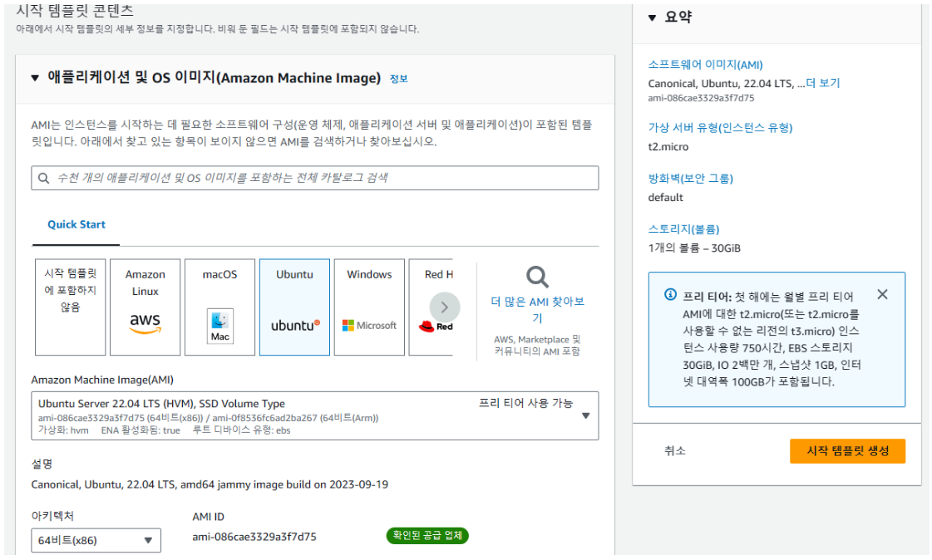Click the info icon in free tier notice
Viewport: 932px width, 560px height.
pos(670,295)
